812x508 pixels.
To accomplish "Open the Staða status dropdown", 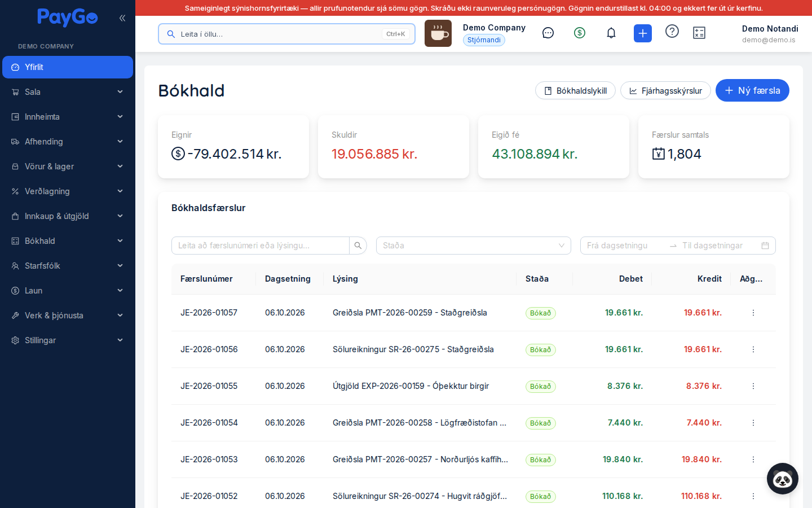I will tap(474, 246).
